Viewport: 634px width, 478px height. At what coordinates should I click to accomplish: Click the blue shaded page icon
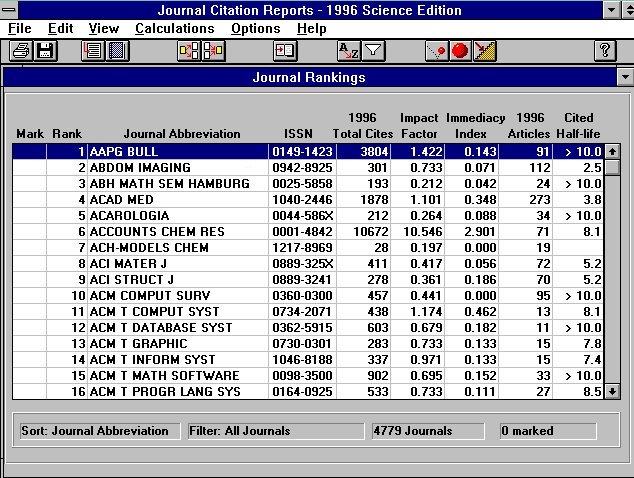(117, 51)
